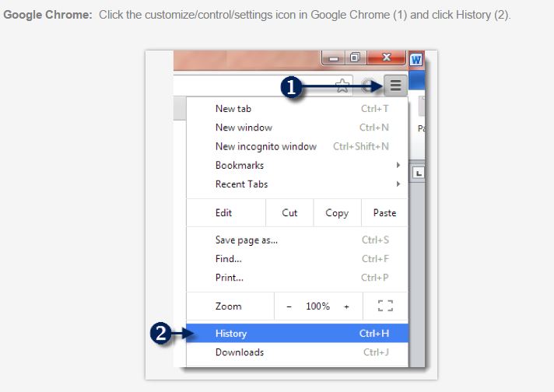The width and height of the screenshot is (554, 392).
Task: Click the extension icon beside the star
Action: click(368, 86)
